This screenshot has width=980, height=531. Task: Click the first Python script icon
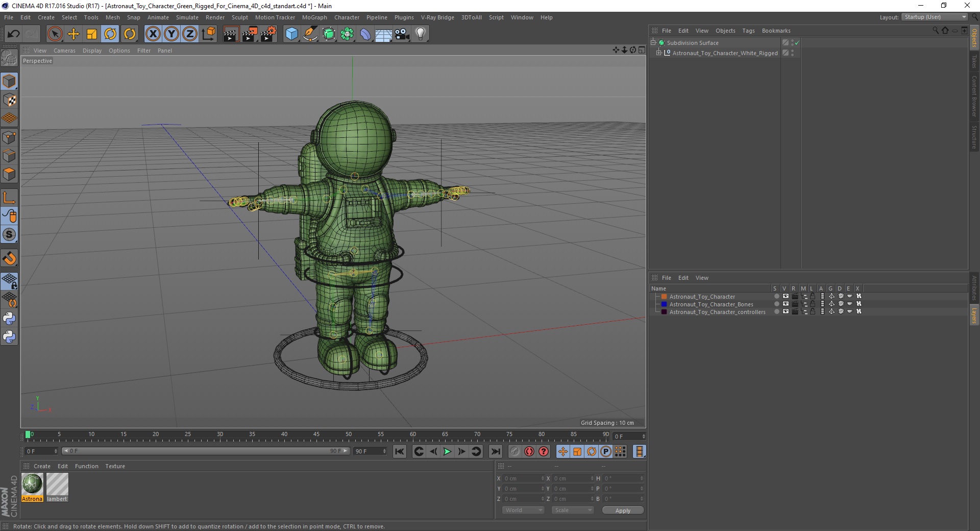click(9, 319)
